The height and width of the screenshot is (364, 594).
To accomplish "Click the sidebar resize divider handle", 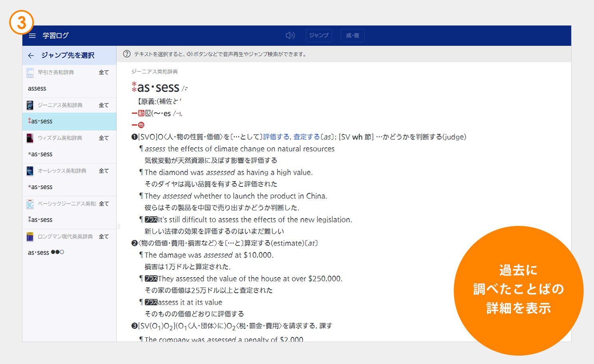I will tap(119, 226).
